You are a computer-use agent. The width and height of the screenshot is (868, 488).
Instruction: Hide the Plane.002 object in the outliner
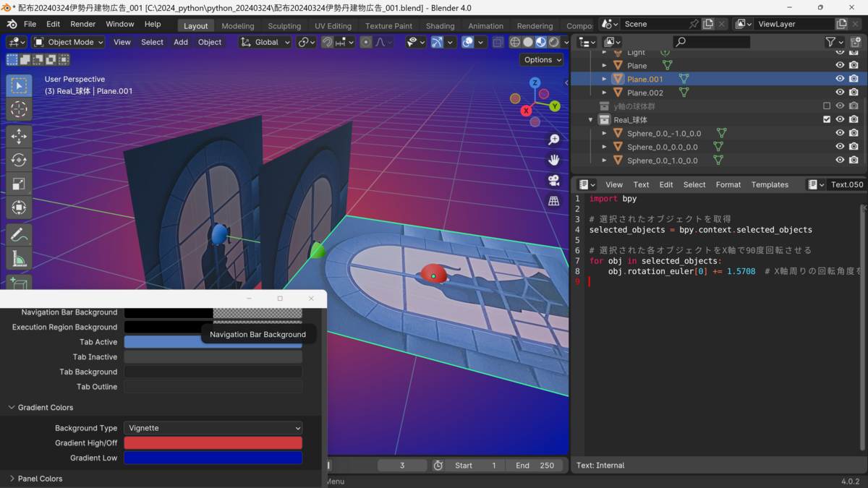[840, 92]
